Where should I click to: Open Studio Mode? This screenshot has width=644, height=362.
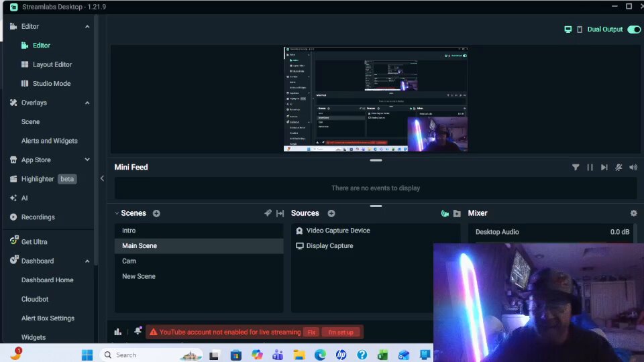pos(52,83)
